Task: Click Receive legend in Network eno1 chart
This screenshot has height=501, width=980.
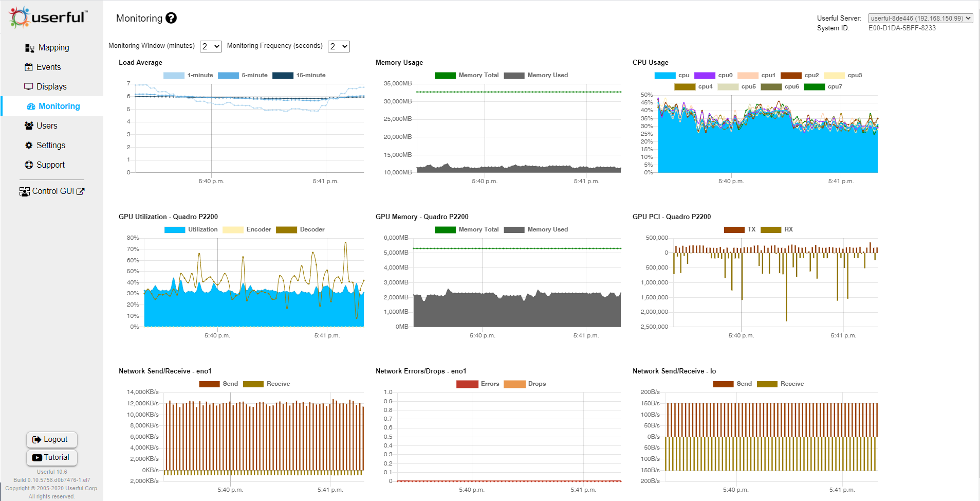Action: 266,384
